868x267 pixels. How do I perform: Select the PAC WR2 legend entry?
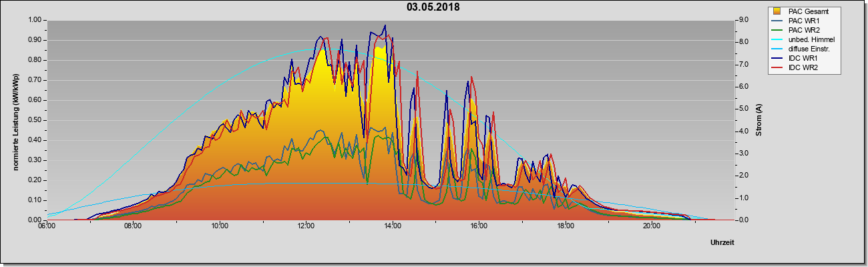(805, 30)
